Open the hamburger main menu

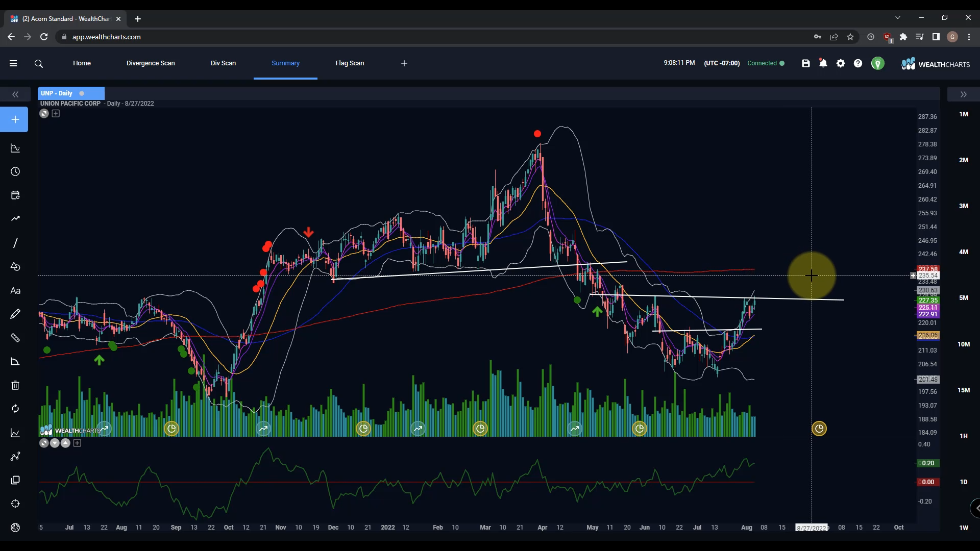(13, 63)
